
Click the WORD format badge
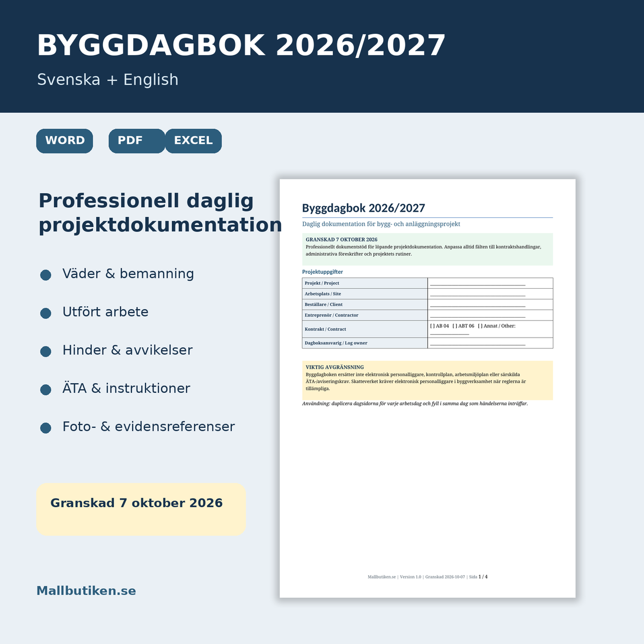click(64, 141)
